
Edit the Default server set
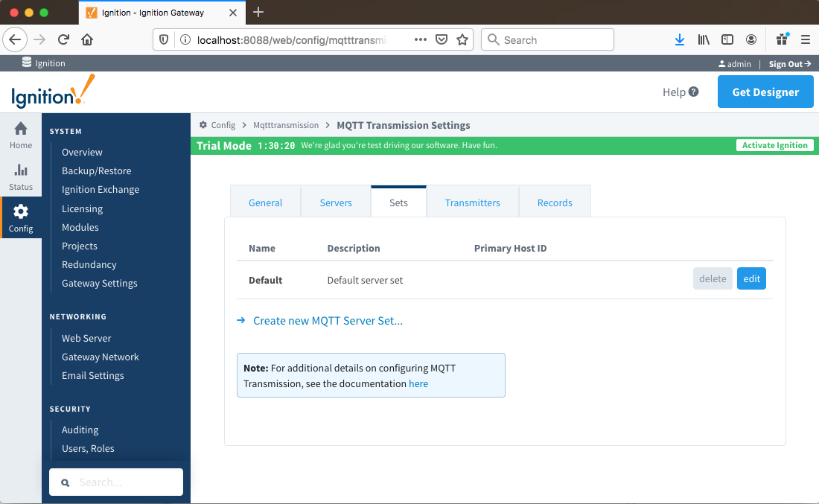tap(751, 279)
